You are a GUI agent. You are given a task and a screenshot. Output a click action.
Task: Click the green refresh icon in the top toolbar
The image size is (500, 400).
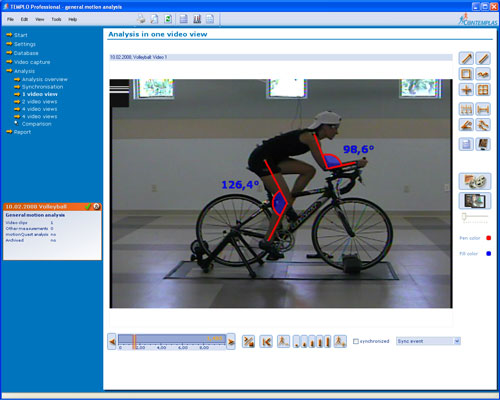168,19
